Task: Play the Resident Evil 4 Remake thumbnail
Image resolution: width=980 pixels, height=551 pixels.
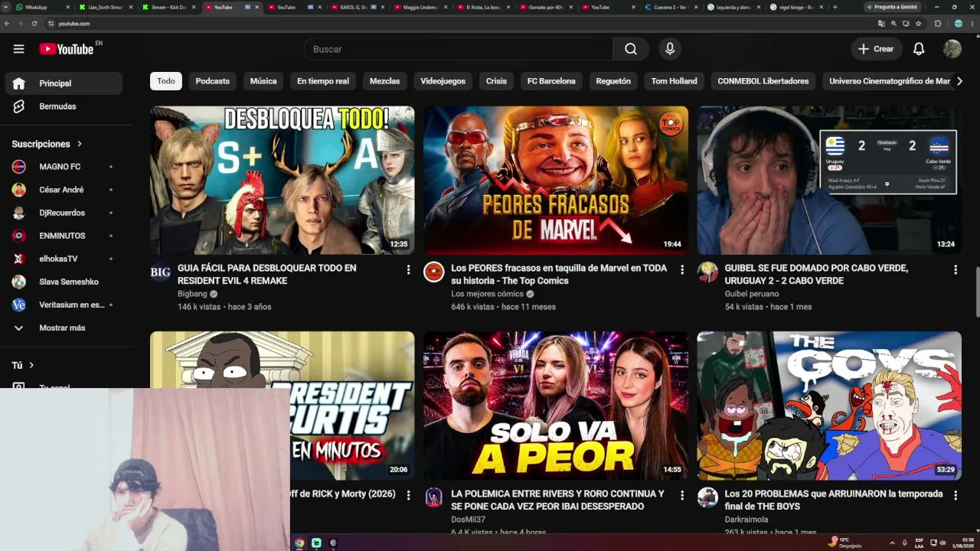Action: pyautogui.click(x=283, y=181)
